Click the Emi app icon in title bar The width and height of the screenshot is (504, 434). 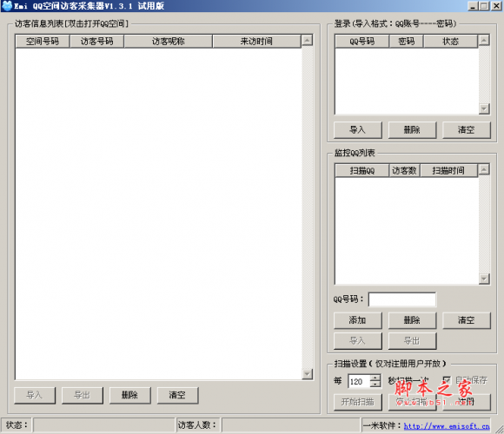coord(7,6)
